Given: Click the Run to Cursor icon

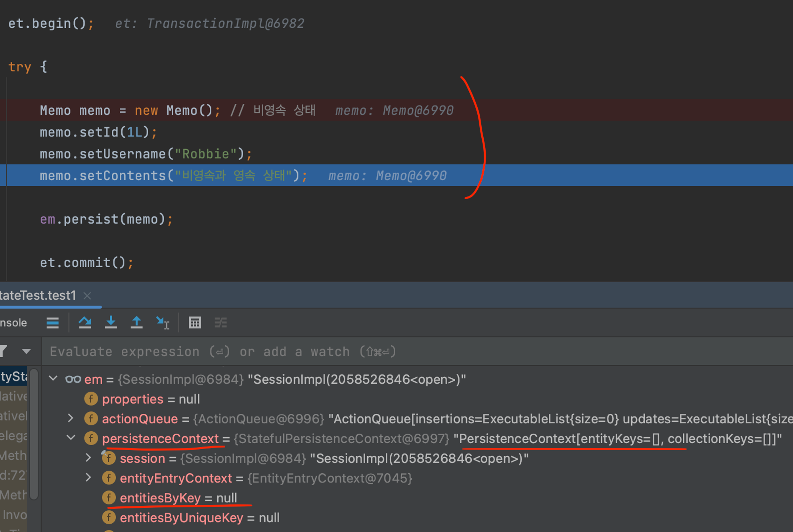Looking at the screenshot, I should click(x=162, y=323).
